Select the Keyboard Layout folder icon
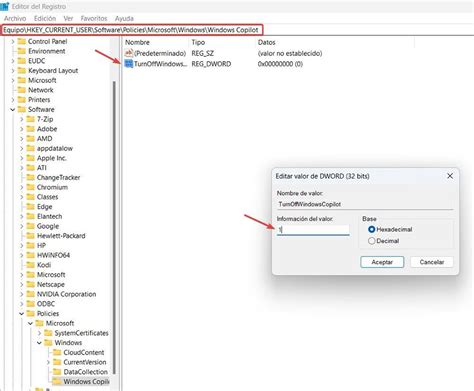Screen dimensions: 474x391 (x=22, y=70)
